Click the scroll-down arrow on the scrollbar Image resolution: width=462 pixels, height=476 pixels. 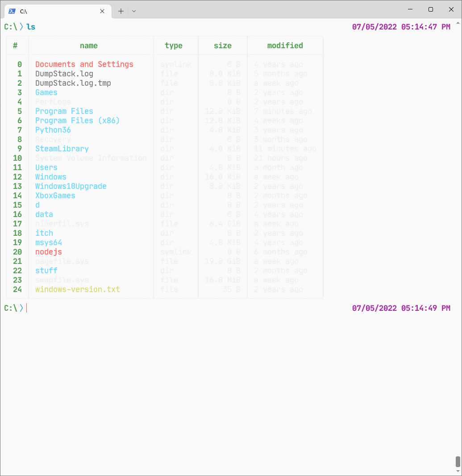pos(458,472)
